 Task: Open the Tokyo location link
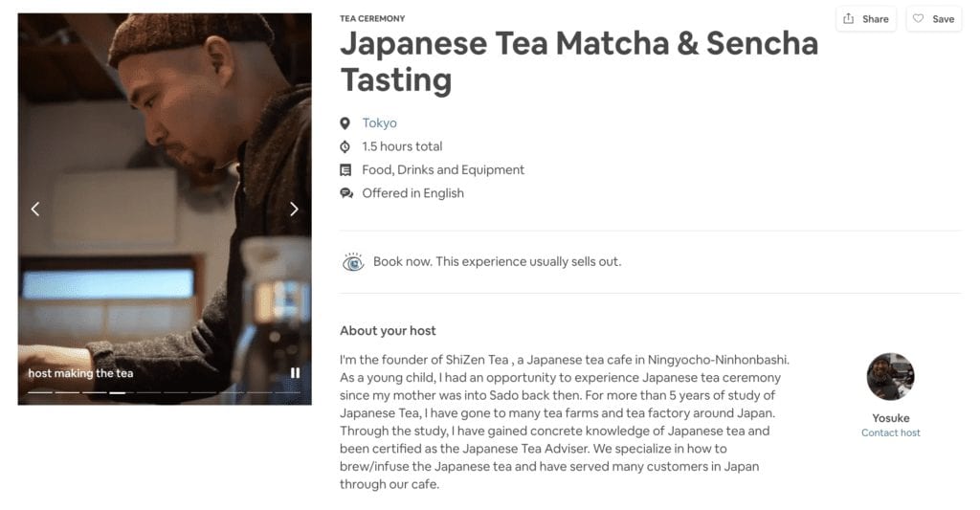379,123
